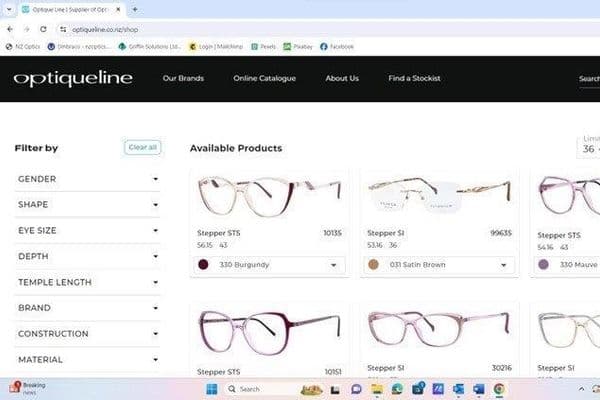Open the Facebook bookmark
This screenshot has width=600, height=400.
(x=337, y=47)
